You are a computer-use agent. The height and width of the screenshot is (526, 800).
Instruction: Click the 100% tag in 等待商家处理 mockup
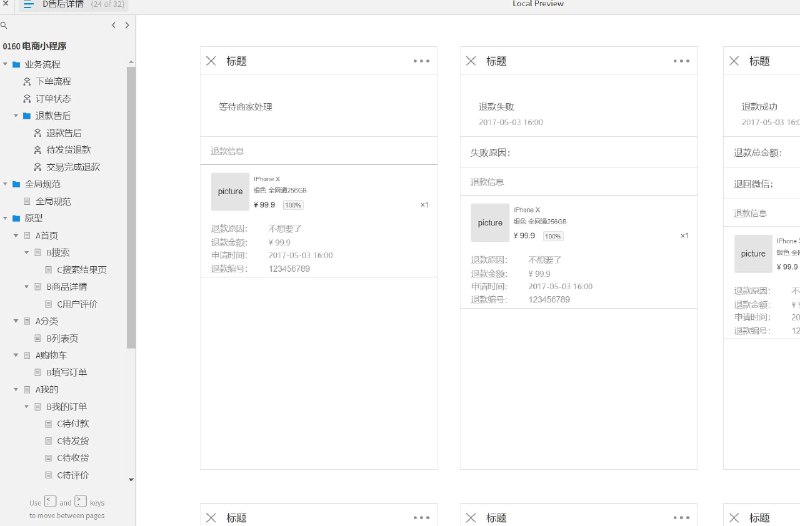(293, 205)
